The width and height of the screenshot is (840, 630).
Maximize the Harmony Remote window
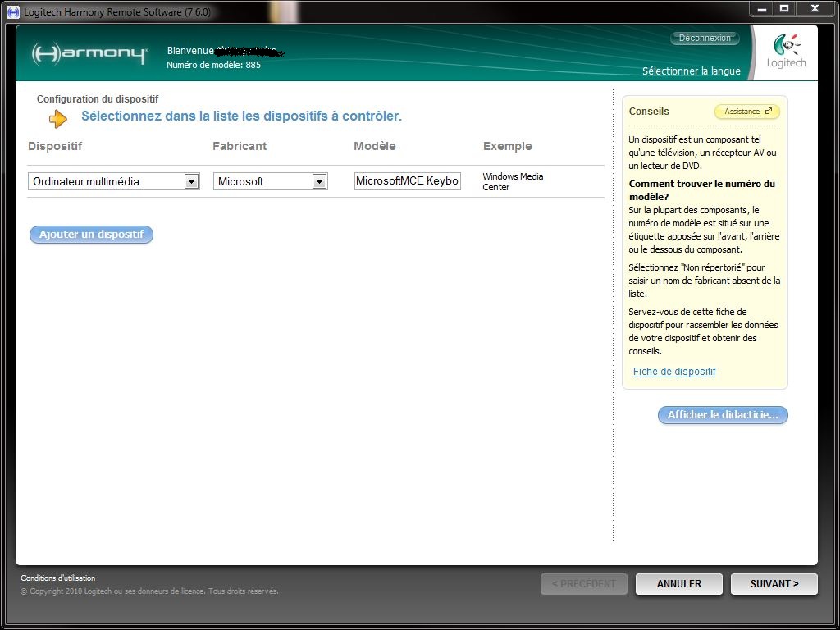(x=784, y=8)
